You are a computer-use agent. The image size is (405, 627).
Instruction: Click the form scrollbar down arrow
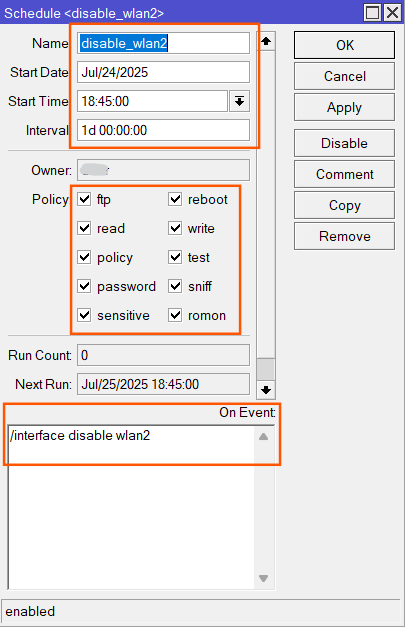[266, 390]
